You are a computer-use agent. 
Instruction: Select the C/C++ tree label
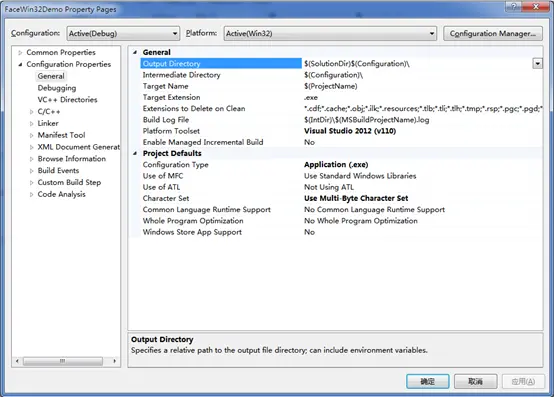(49, 112)
